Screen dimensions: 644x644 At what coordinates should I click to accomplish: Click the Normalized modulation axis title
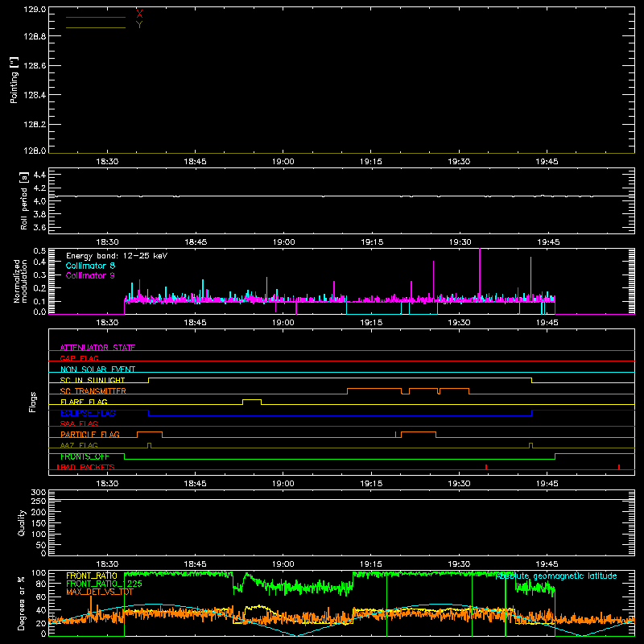pyautogui.click(x=20, y=281)
